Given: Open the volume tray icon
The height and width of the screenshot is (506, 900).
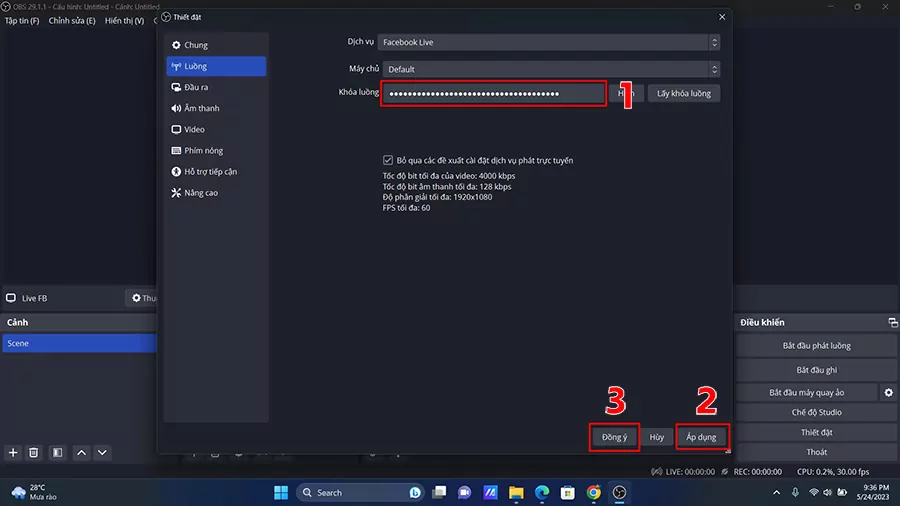Looking at the screenshot, I should coord(828,493).
